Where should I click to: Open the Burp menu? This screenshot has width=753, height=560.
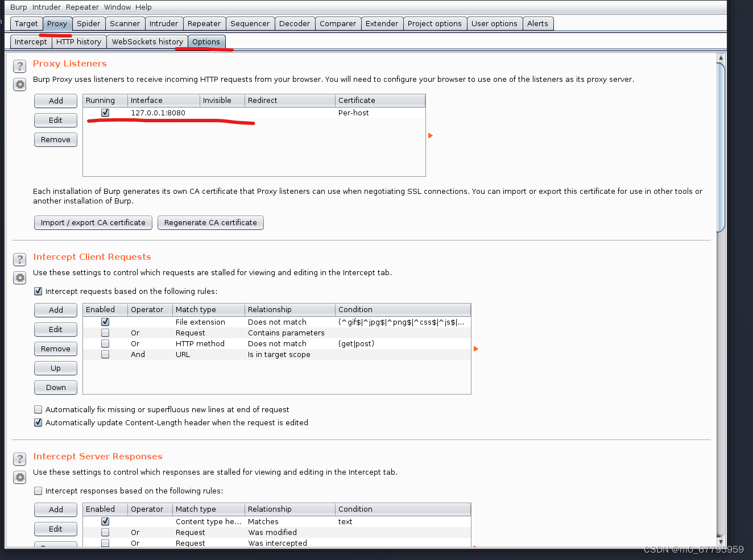(19, 7)
